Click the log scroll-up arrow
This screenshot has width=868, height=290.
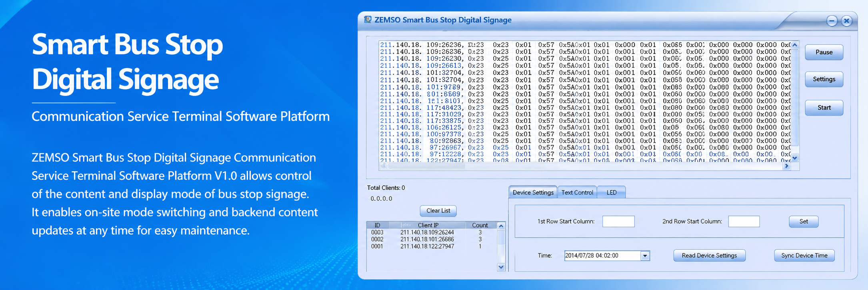click(x=795, y=45)
